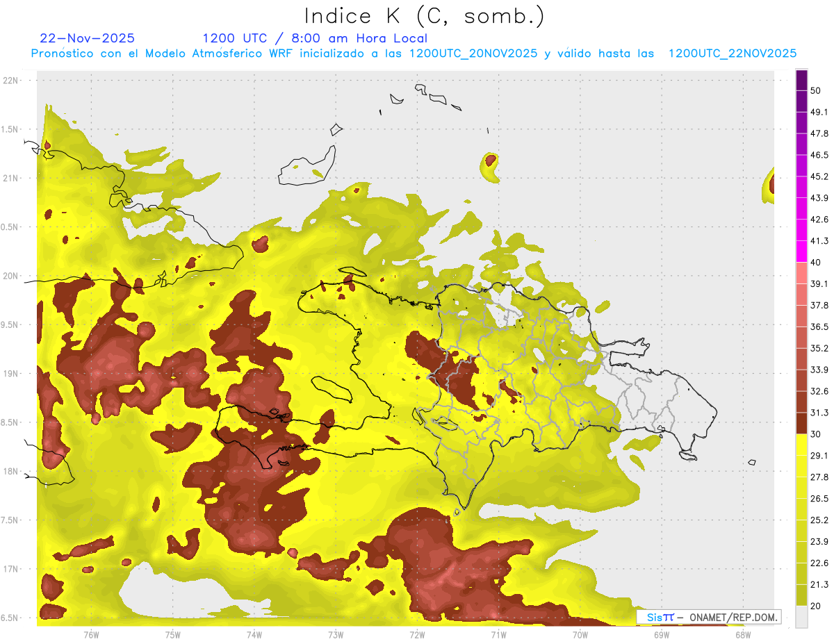Click the colorbar value '22.6'
Screen dimensions: 834x644
tap(819, 563)
